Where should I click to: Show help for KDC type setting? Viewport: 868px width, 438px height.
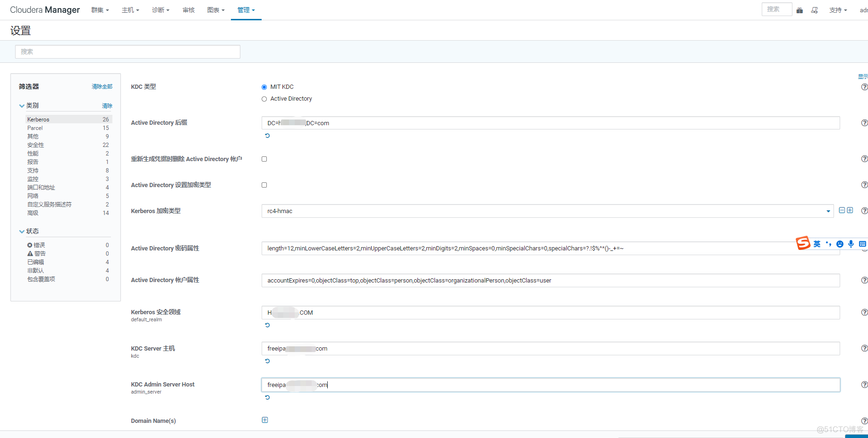[x=864, y=87]
